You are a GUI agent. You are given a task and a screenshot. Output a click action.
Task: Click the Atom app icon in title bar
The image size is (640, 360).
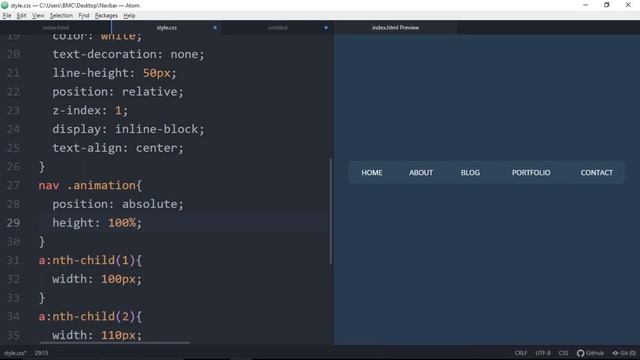[x=5, y=5]
